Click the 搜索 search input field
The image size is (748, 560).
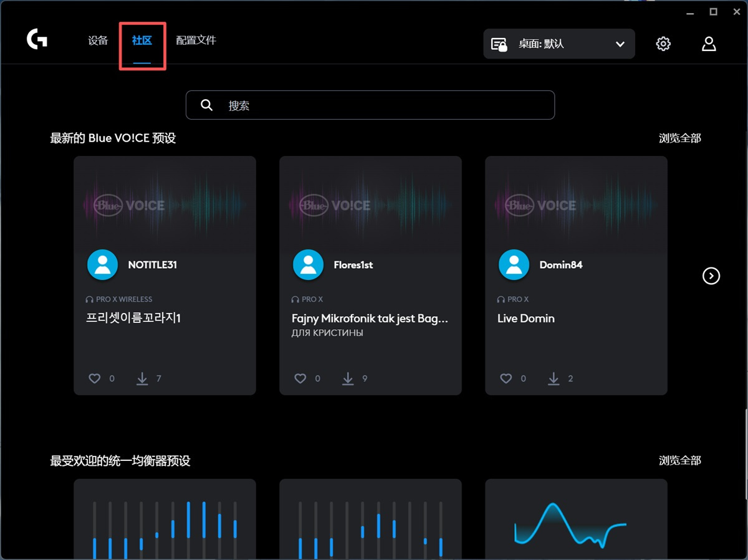coord(370,105)
